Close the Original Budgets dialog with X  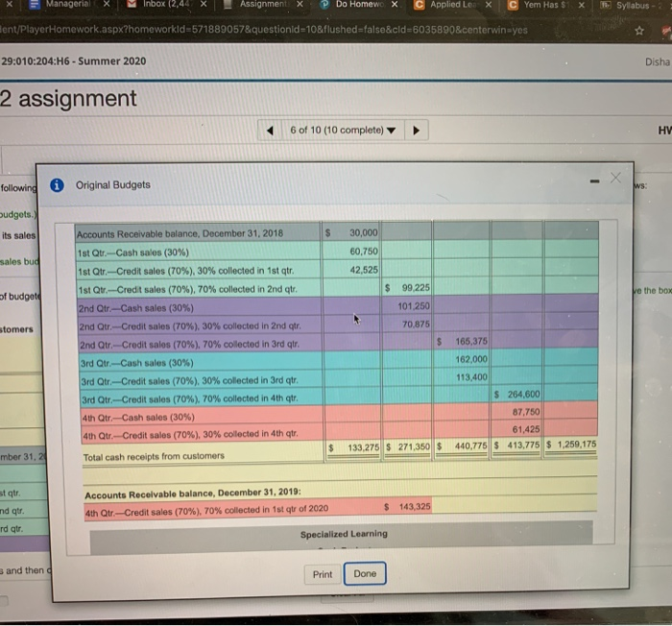616,178
